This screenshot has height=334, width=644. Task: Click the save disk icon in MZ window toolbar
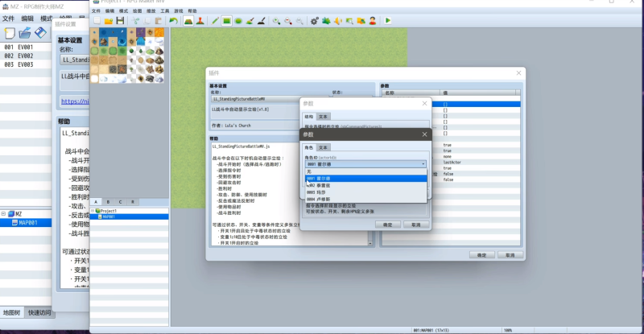tap(40, 33)
